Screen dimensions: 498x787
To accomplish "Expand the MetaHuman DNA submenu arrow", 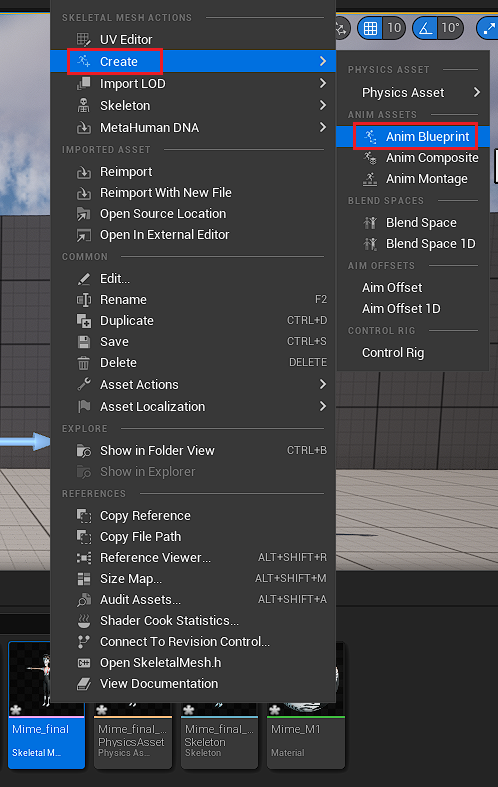I will [x=323, y=127].
